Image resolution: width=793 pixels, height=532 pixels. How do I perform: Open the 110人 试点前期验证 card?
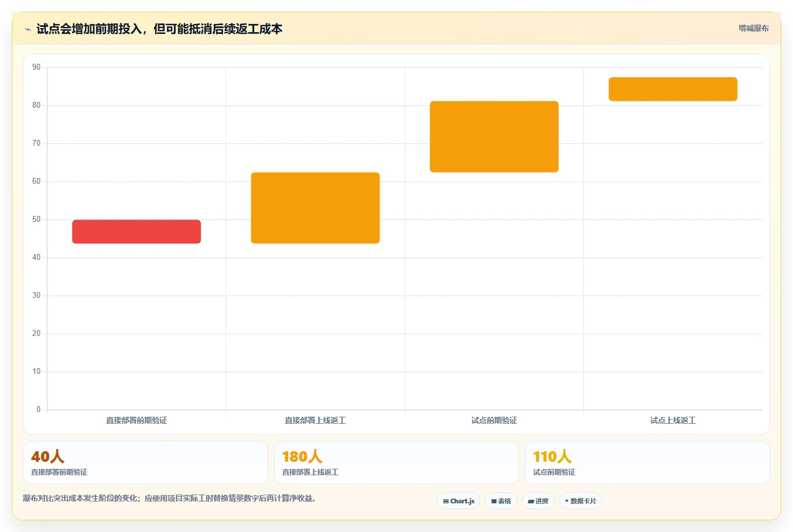647,462
